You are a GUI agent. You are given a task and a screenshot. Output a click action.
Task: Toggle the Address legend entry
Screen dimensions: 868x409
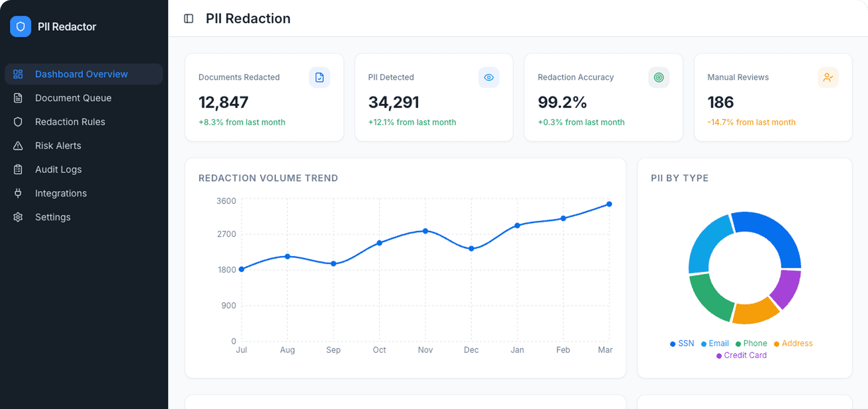click(x=793, y=344)
